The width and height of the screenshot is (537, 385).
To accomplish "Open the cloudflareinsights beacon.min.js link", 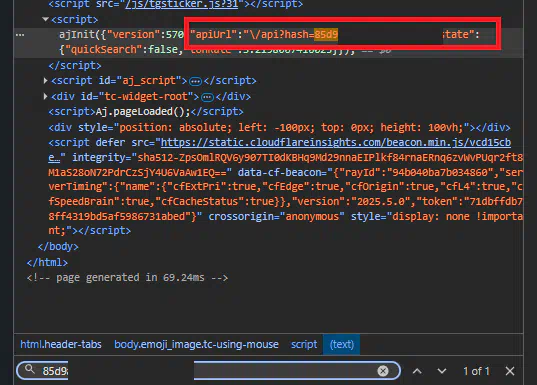I will point(336,142).
